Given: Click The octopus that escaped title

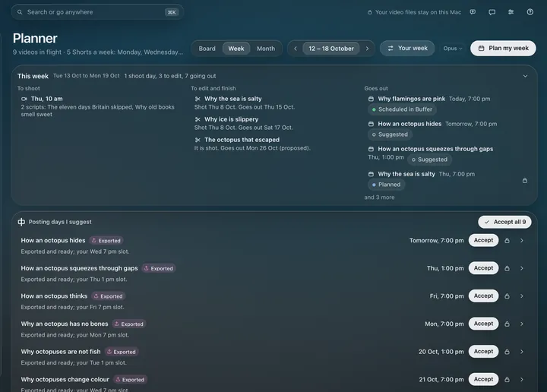Looking at the screenshot, I should pos(242,140).
